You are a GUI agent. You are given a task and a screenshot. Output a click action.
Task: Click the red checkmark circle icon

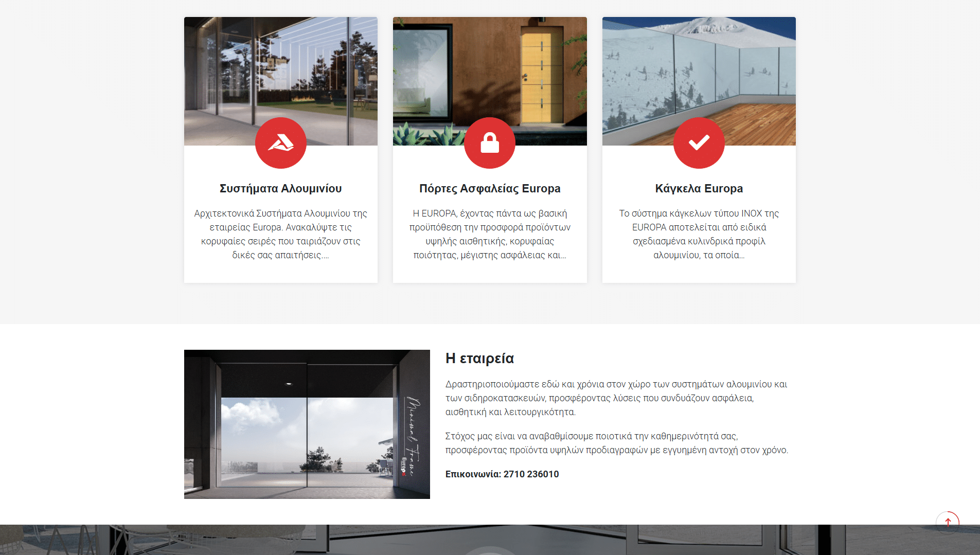699,143
